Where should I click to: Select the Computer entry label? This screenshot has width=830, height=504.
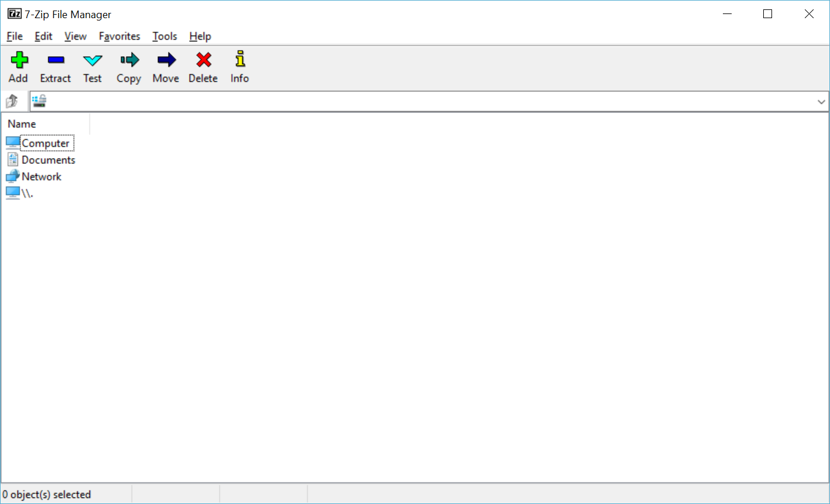(x=46, y=143)
